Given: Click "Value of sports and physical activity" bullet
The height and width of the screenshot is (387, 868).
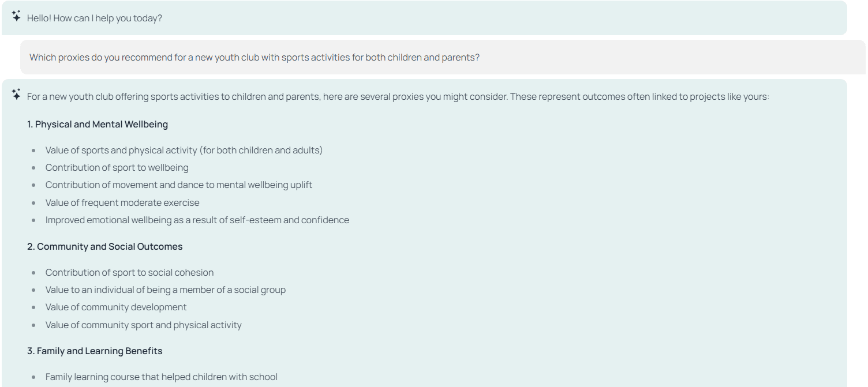Looking at the screenshot, I should click(x=184, y=151).
